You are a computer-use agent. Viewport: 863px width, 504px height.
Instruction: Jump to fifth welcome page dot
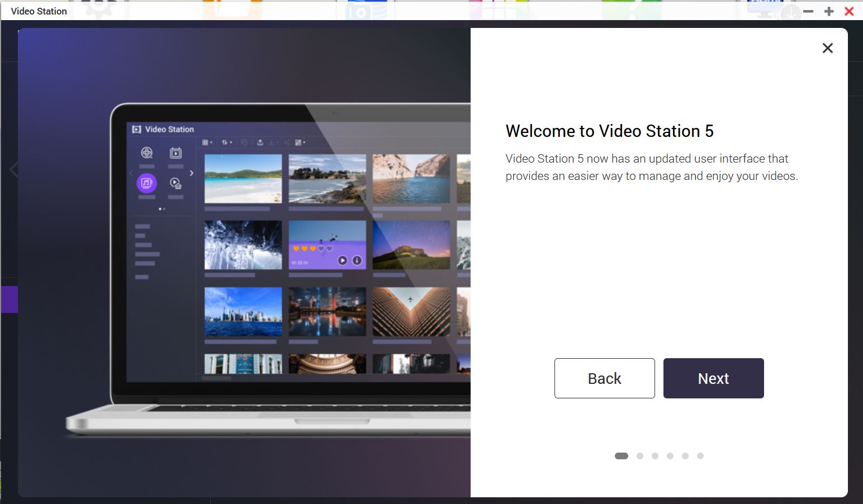[x=685, y=456]
